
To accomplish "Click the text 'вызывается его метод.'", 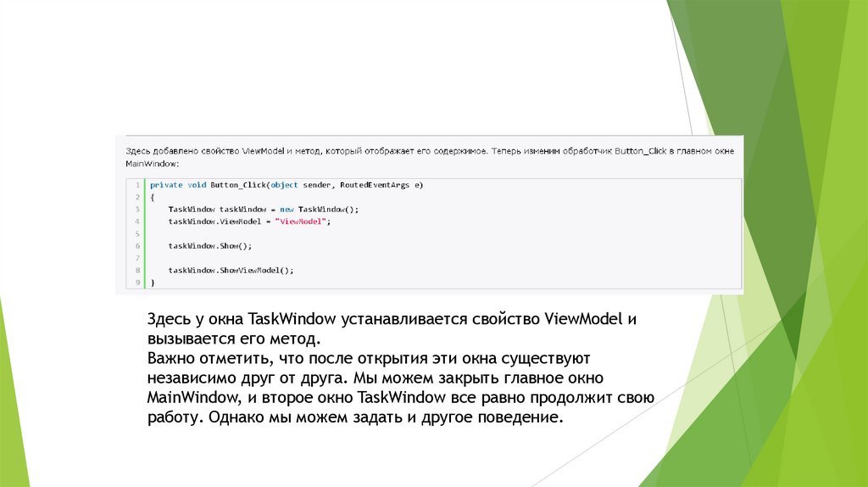I will [x=234, y=339].
